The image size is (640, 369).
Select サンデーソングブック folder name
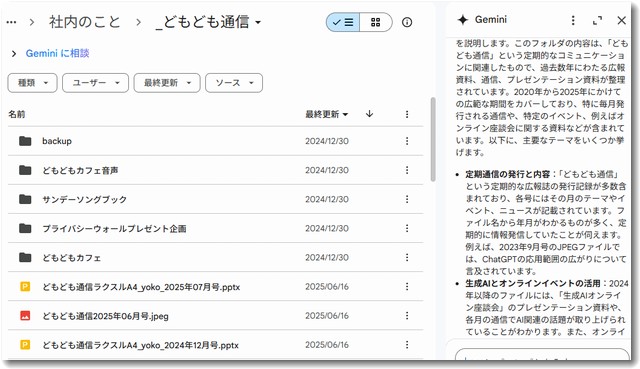pos(84,200)
